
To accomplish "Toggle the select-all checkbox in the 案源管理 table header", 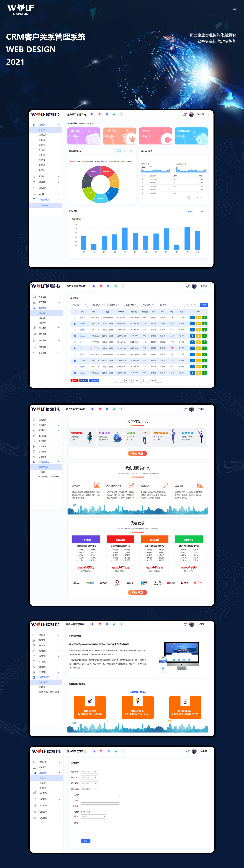I will click(75, 312).
